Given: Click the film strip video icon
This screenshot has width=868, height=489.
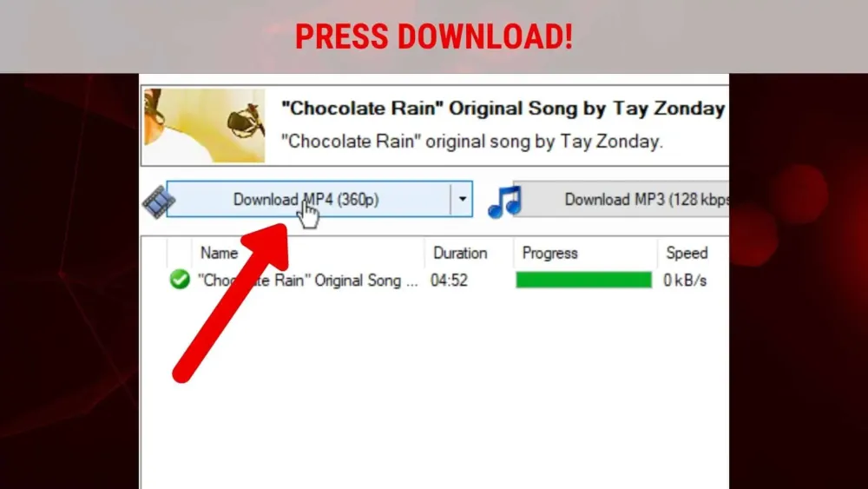Looking at the screenshot, I should [x=159, y=201].
